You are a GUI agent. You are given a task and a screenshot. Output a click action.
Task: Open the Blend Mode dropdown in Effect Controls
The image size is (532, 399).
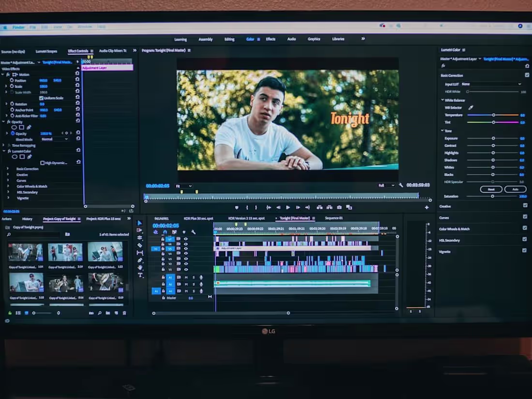click(x=54, y=139)
